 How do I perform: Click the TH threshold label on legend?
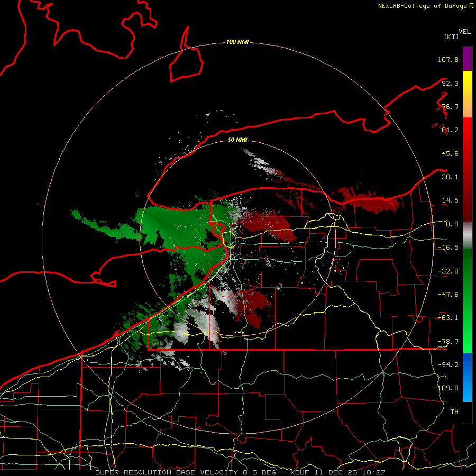pos(454,412)
